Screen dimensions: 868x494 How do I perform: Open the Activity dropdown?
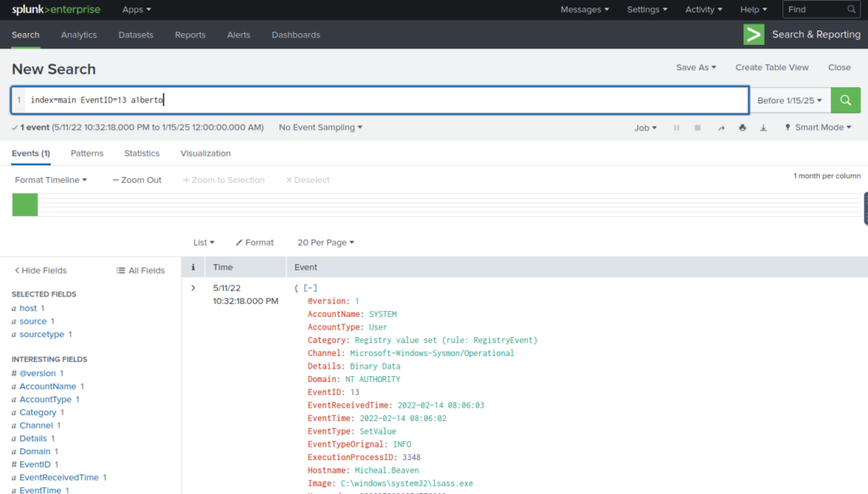(704, 9)
